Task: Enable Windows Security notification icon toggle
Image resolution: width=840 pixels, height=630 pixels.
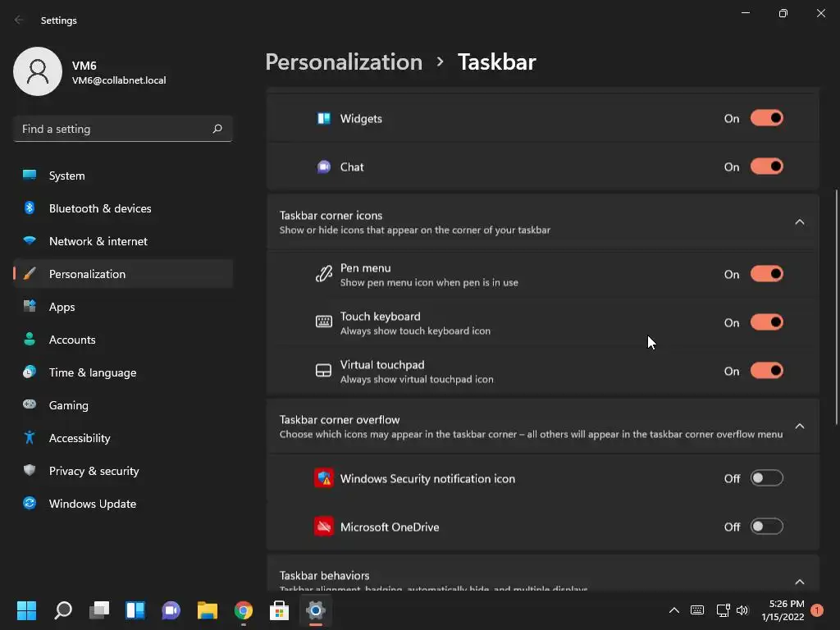Action: [x=767, y=478]
